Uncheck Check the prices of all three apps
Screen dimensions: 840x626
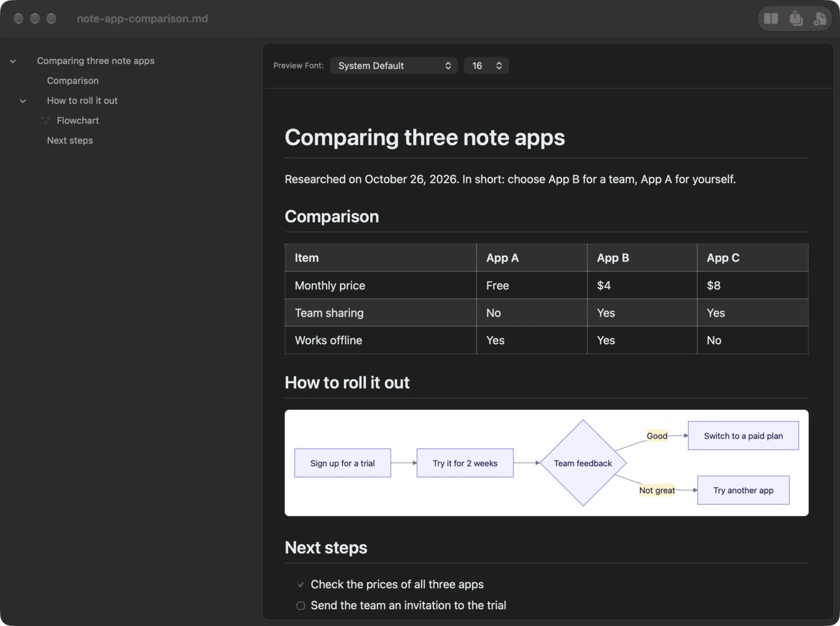click(301, 585)
